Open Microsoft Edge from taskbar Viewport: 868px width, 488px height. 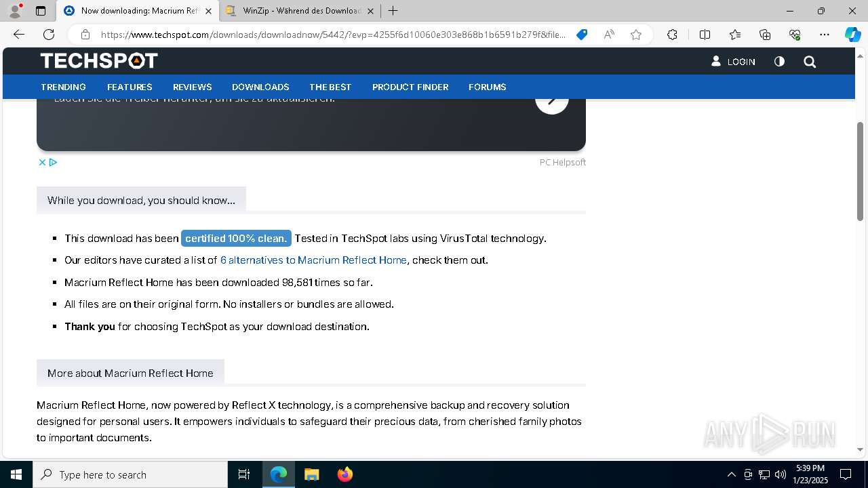[279, 474]
